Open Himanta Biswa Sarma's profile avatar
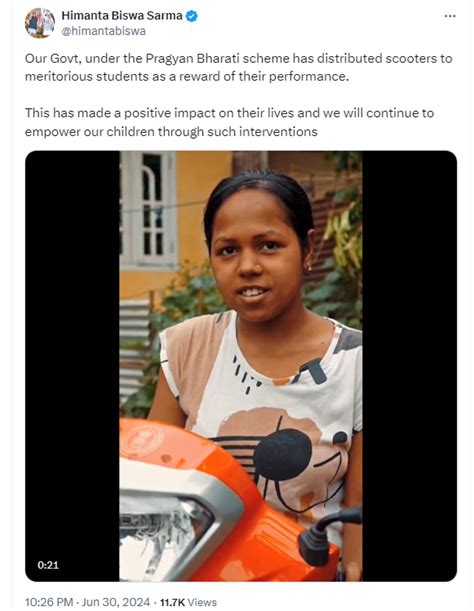This screenshot has width=474, height=611. (x=40, y=23)
